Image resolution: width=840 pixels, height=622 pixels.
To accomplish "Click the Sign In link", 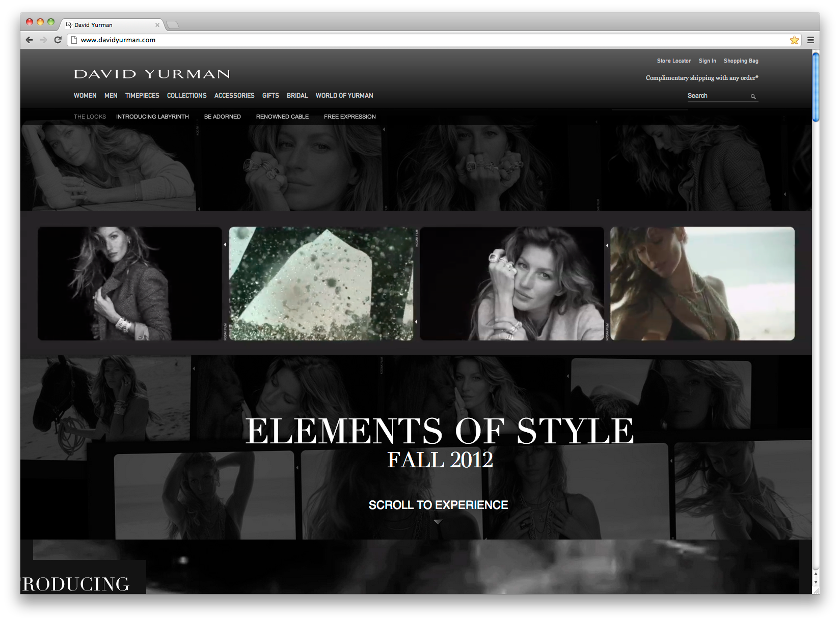I will tap(708, 61).
